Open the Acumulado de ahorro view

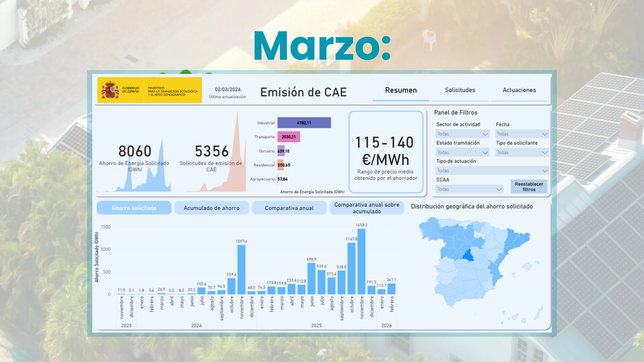click(x=211, y=208)
